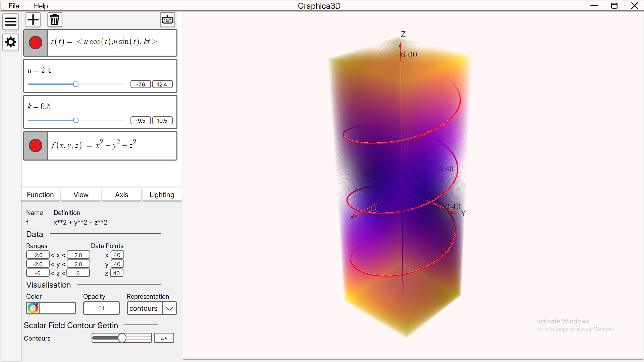Maximize the Graphica3D window

(614, 6)
